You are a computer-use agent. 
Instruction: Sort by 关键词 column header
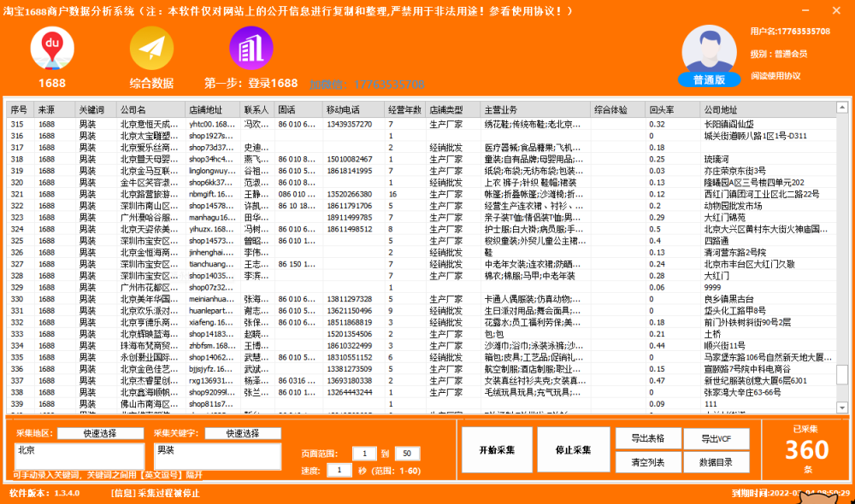coord(96,109)
